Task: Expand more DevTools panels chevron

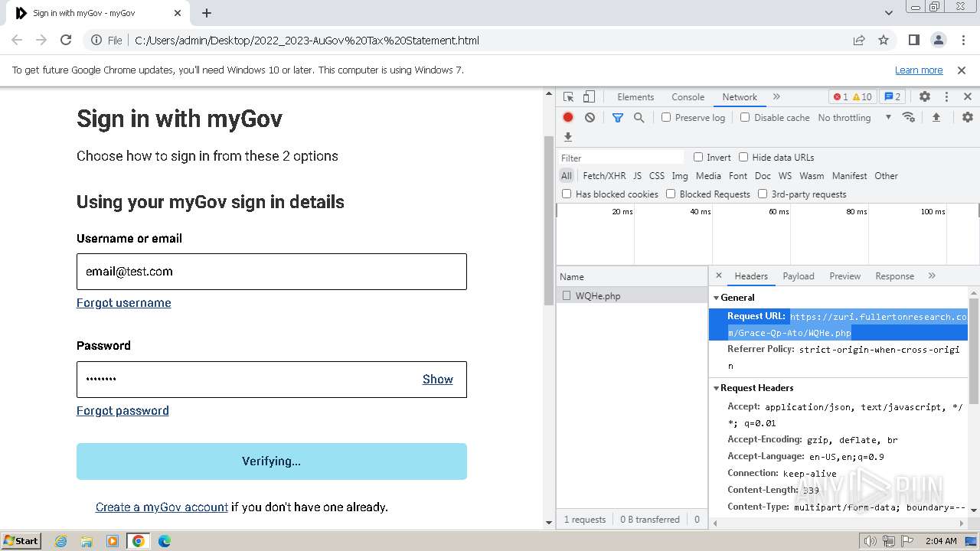Action: coord(776,97)
